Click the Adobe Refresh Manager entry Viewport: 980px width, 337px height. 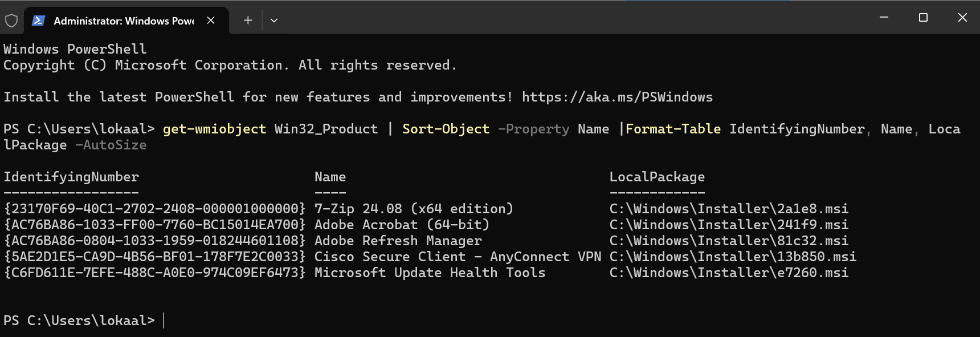pos(398,241)
